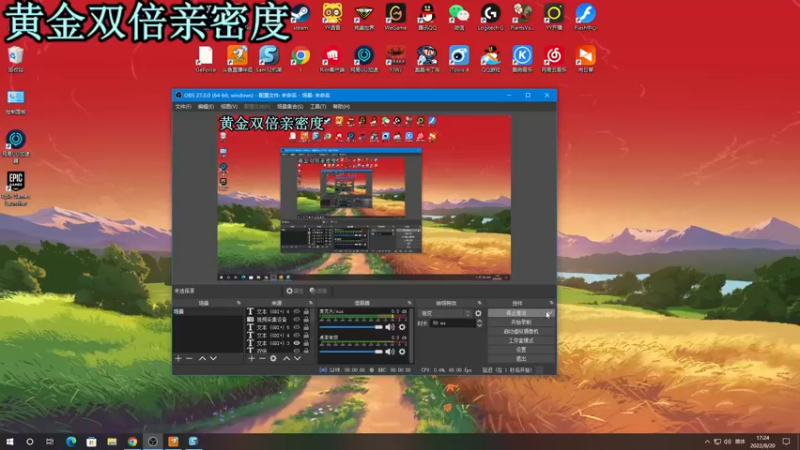Open the WeGame desktop shortcut

tap(395, 17)
